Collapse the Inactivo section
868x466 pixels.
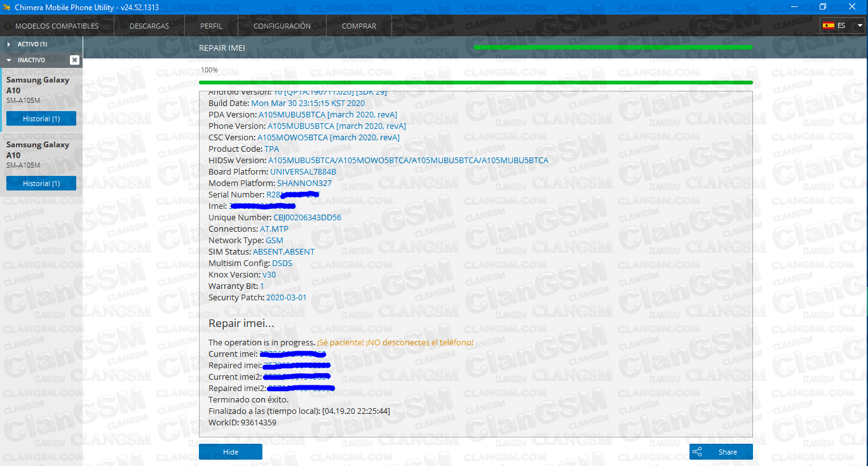pos(9,60)
